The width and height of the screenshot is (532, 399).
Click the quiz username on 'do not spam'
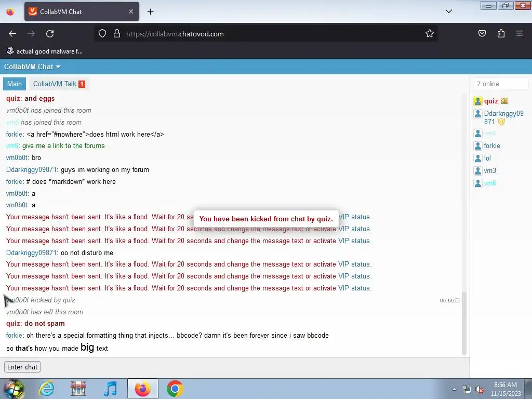click(x=14, y=323)
